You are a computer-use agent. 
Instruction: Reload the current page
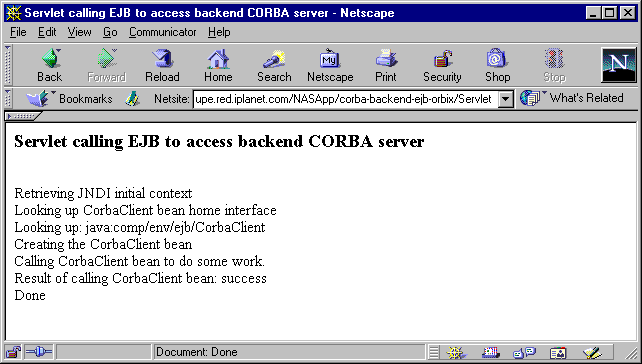(163, 66)
